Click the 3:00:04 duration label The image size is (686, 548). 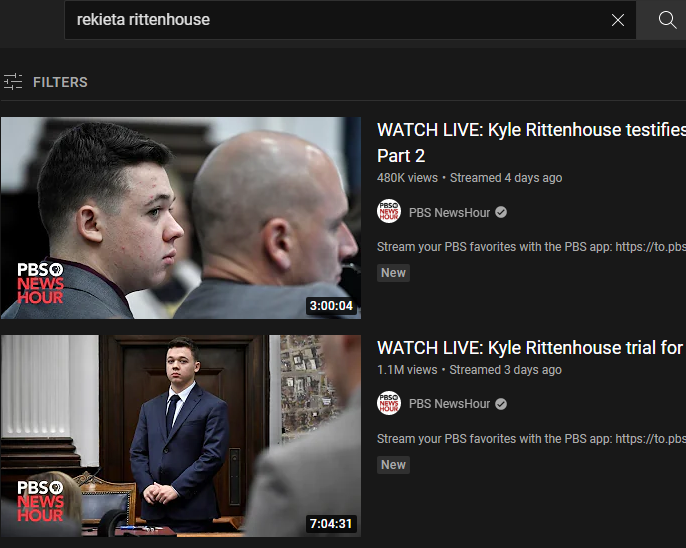coord(331,305)
